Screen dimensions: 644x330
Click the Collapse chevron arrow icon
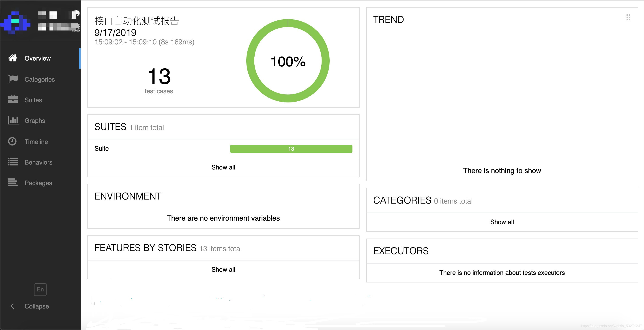tap(12, 306)
